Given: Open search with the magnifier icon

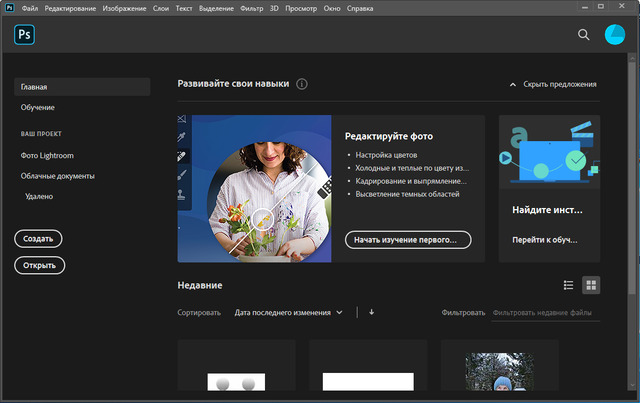Looking at the screenshot, I should tap(584, 35).
